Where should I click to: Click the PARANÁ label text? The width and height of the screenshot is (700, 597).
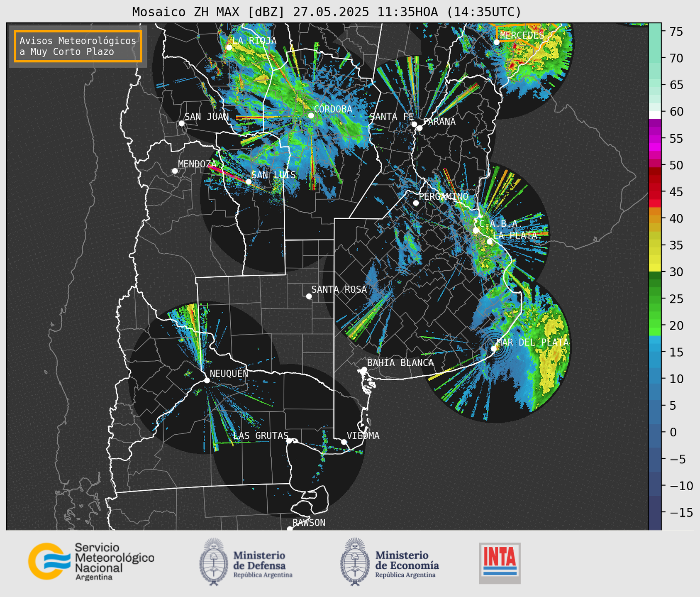[x=439, y=121]
